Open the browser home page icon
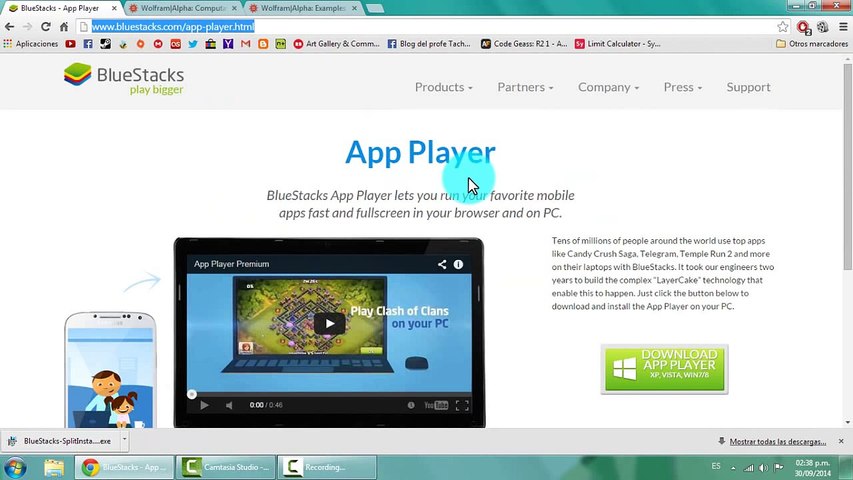853x480 pixels. 64,26
